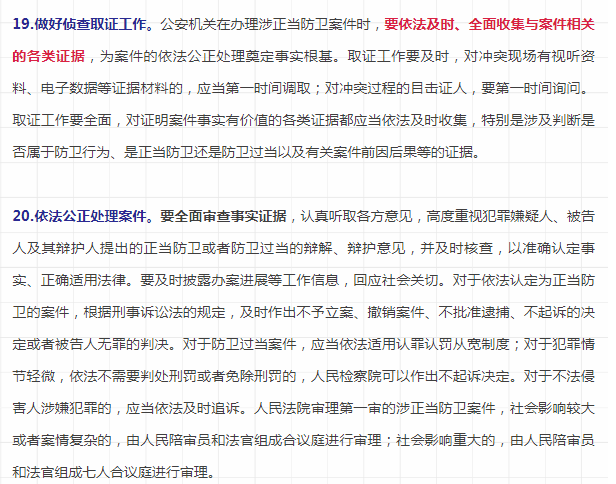This screenshot has width=616, height=484.
Task: Click the phrase "社会影响较大"
Action: 552,408
